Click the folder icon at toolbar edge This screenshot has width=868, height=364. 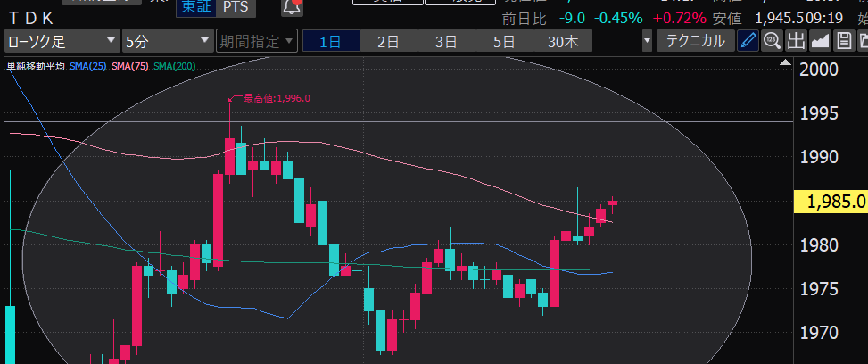tap(863, 40)
